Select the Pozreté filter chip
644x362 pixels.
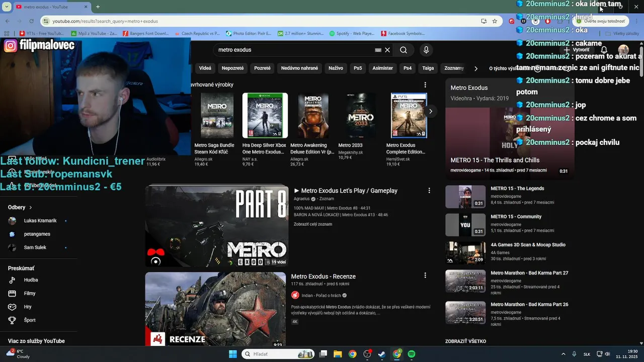point(262,68)
